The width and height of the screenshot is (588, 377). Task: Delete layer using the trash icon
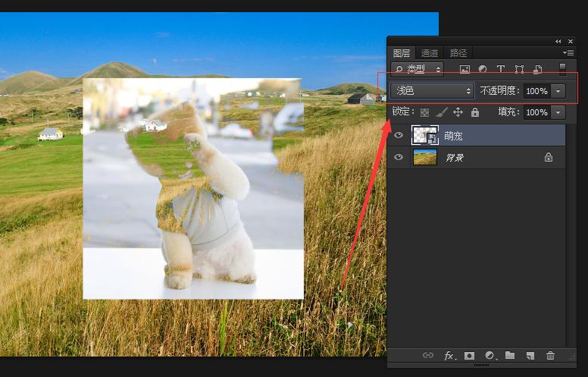551,355
